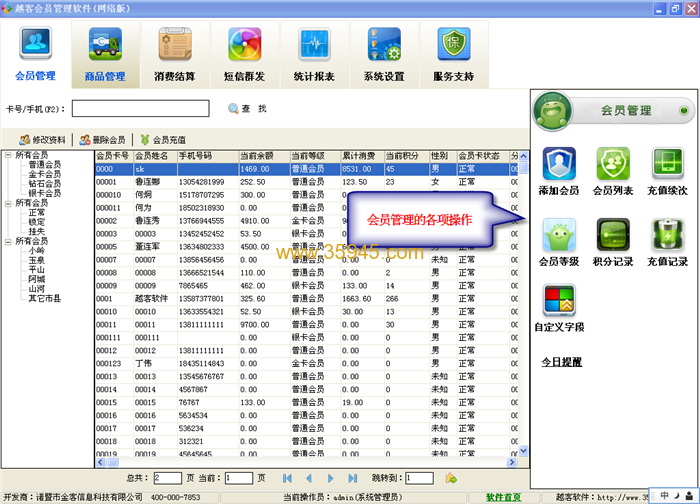
Task: Click the 充值续次 icon
Action: 667,163
